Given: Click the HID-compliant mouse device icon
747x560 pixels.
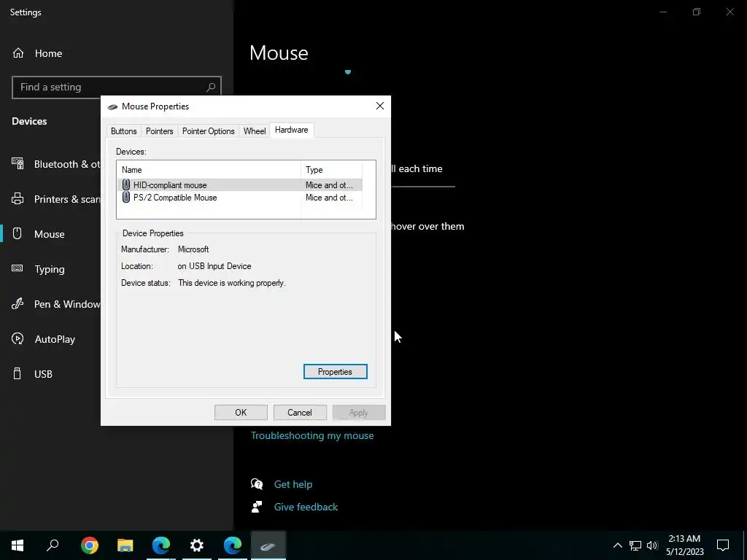Looking at the screenshot, I should click(125, 184).
